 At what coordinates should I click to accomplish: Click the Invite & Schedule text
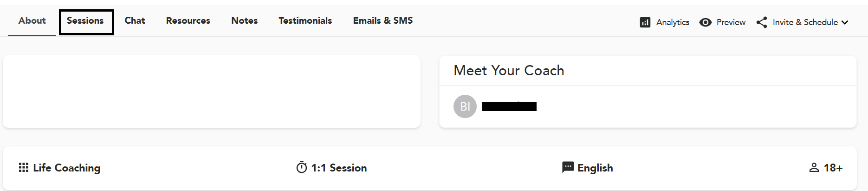(x=805, y=22)
